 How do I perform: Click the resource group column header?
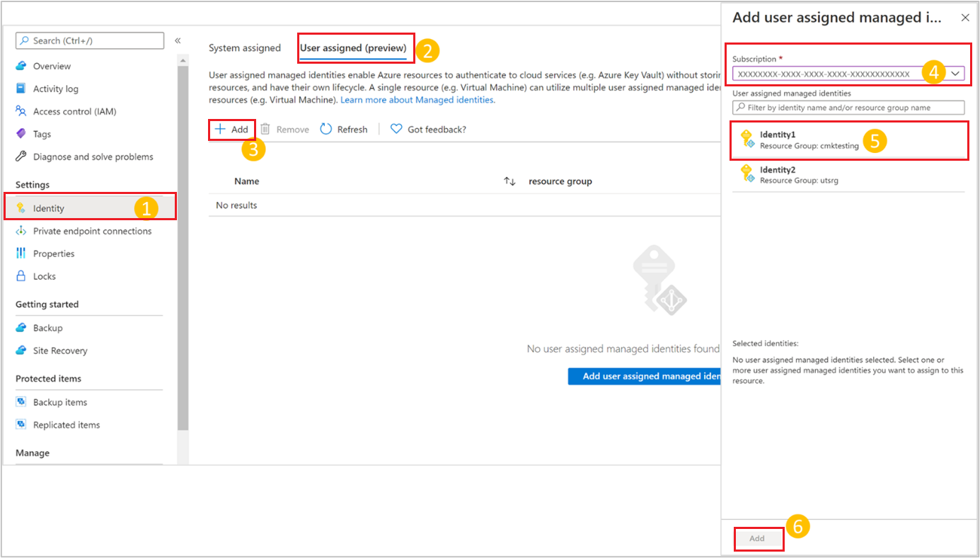[x=560, y=181]
